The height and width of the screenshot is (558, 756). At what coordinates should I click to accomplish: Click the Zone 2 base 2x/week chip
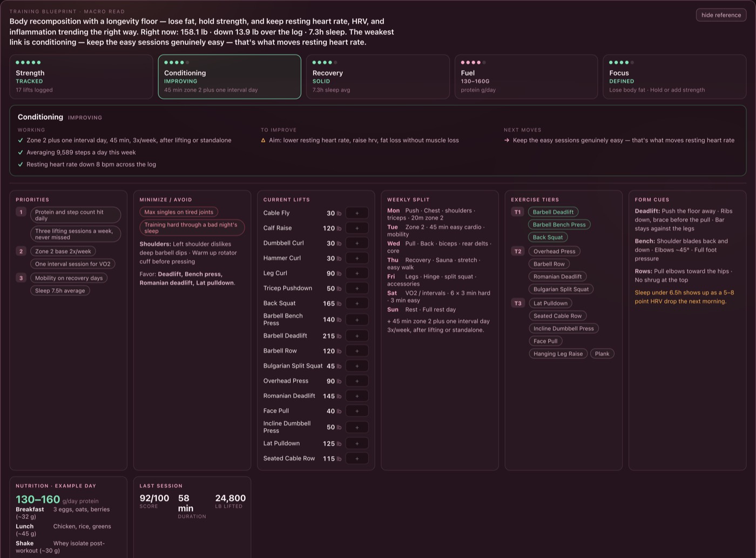click(x=63, y=251)
